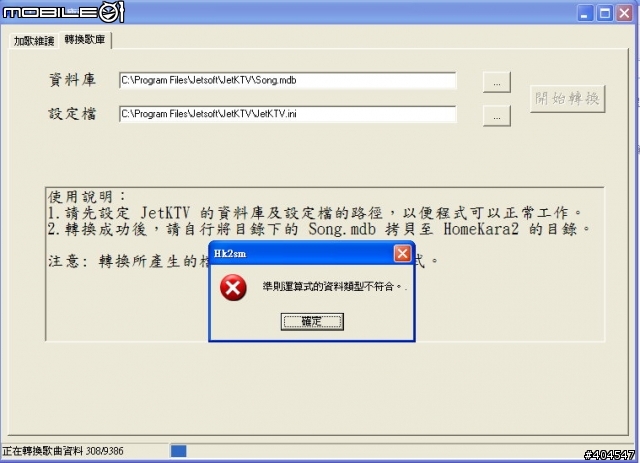Screen dimensions: 640x463
Task: Click the 資料庫 label
Action: click(72, 80)
